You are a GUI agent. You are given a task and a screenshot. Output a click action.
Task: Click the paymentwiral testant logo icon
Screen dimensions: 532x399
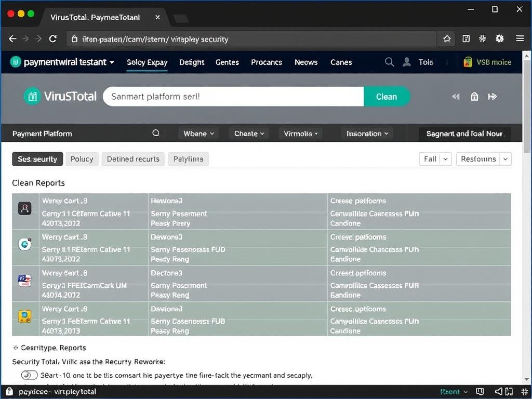click(x=15, y=62)
